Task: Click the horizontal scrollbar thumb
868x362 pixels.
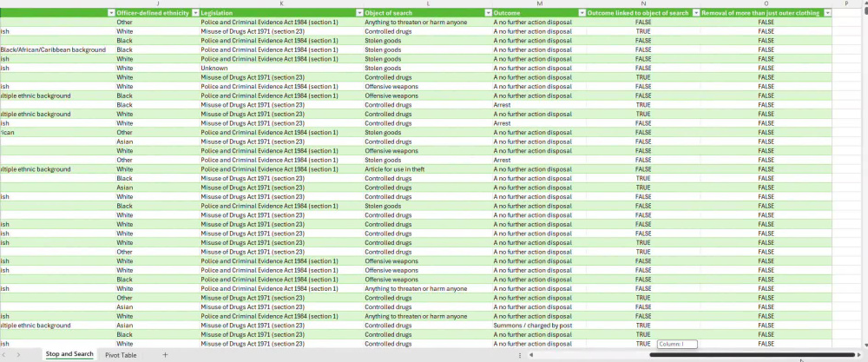Action: point(752,355)
